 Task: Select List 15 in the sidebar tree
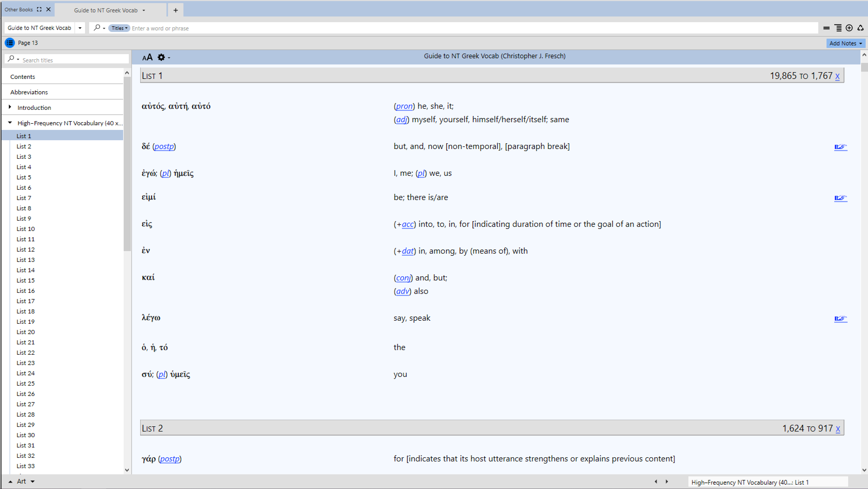(26, 280)
